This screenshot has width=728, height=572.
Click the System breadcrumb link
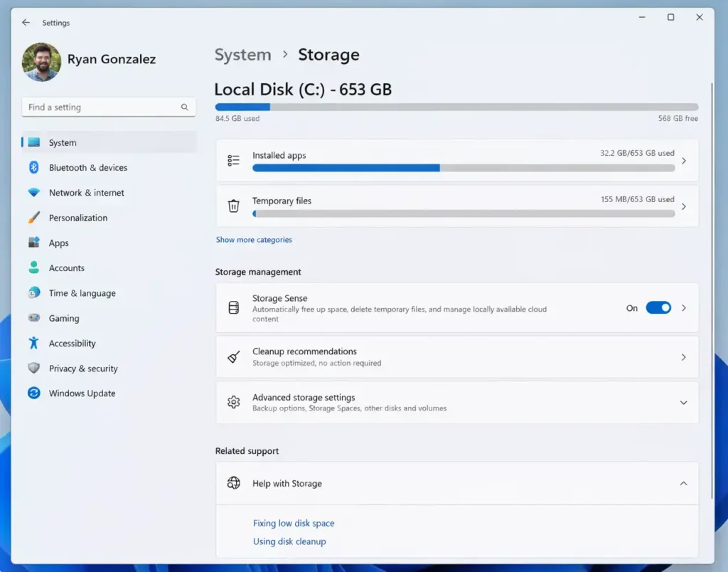click(242, 55)
